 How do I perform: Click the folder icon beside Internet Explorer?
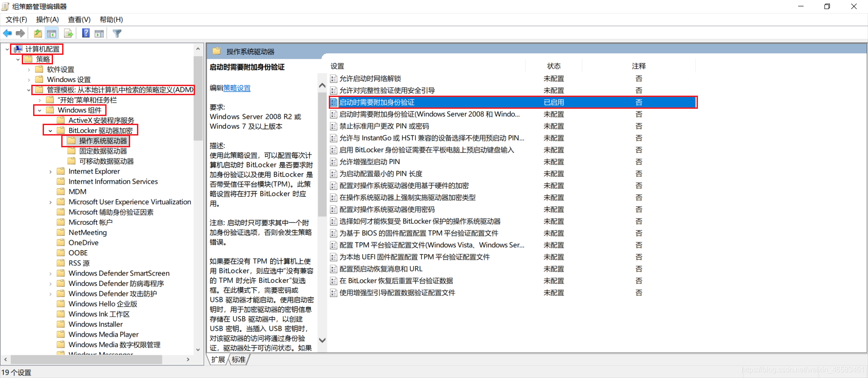[x=61, y=171]
